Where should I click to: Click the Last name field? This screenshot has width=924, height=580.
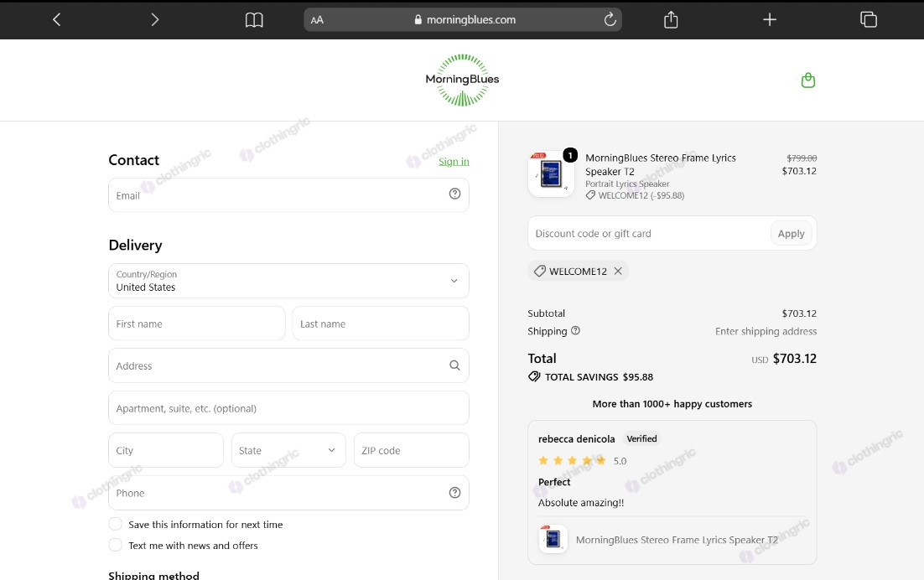pyautogui.click(x=381, y=324)
